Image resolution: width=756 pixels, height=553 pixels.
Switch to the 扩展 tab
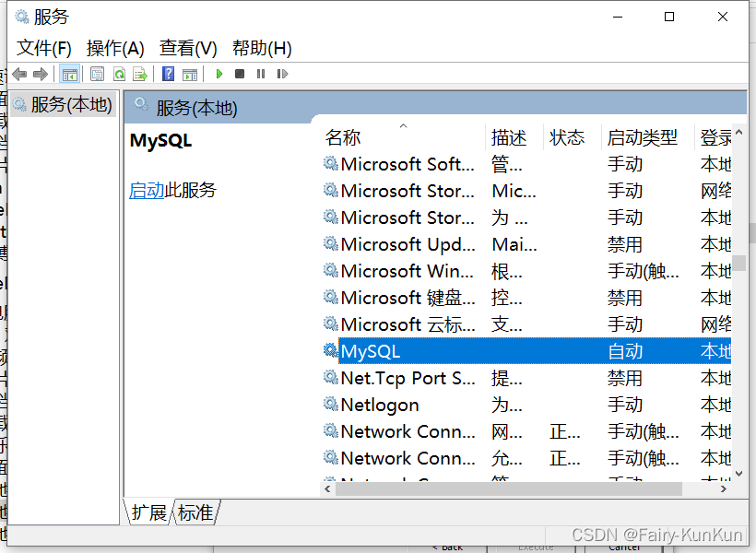point(149,512)
